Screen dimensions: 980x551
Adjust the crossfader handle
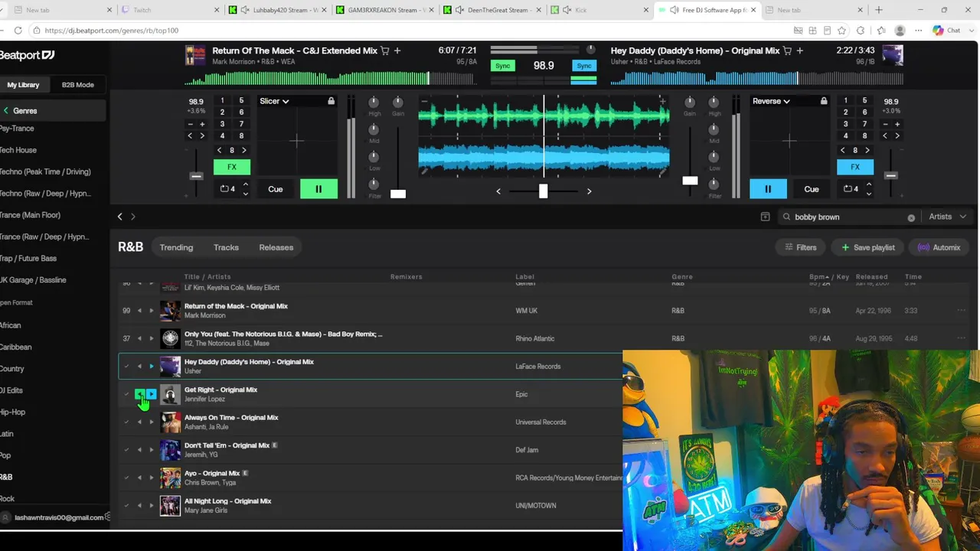pyautogui.click(x=543, y=191)
